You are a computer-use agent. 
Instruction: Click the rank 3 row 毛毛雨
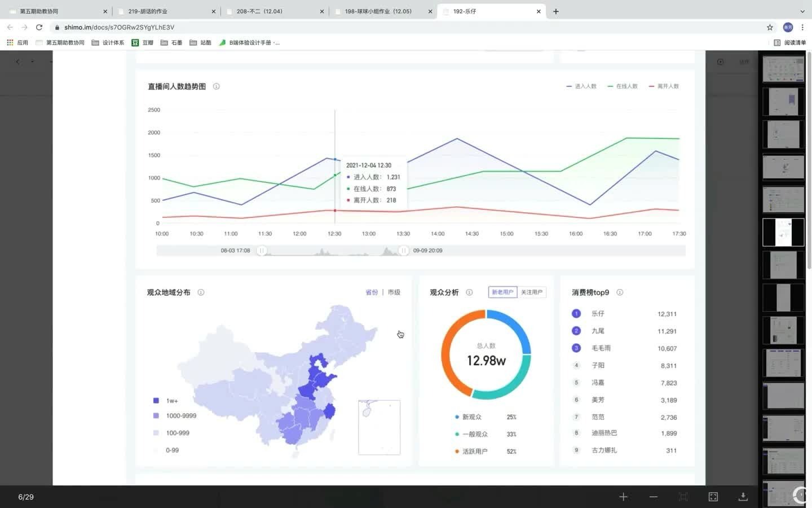[624, 348]
